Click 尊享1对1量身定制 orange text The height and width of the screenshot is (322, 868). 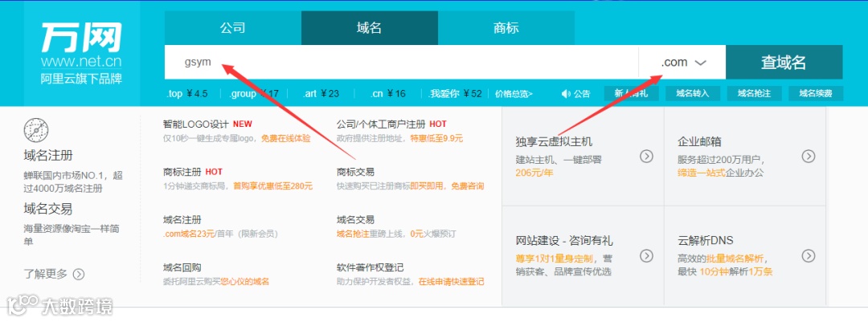pos(554,259)
